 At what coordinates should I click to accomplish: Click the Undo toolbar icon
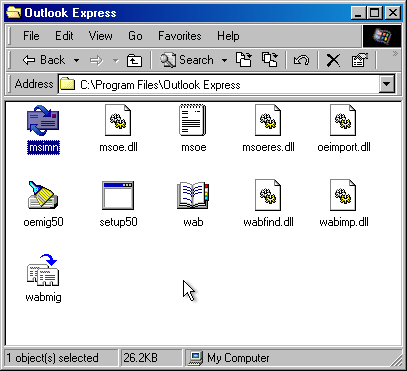pos(301,60)
